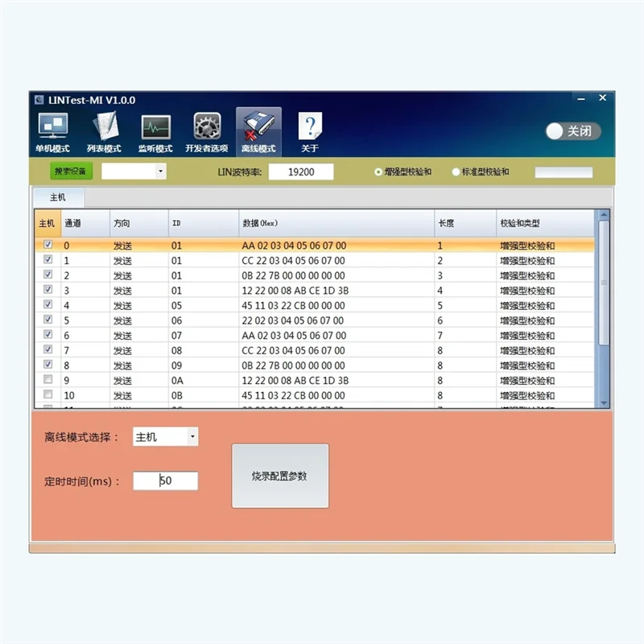Click the LIN波特率 baud rate field
Screen dimensions: 644x644
point(301,171)
